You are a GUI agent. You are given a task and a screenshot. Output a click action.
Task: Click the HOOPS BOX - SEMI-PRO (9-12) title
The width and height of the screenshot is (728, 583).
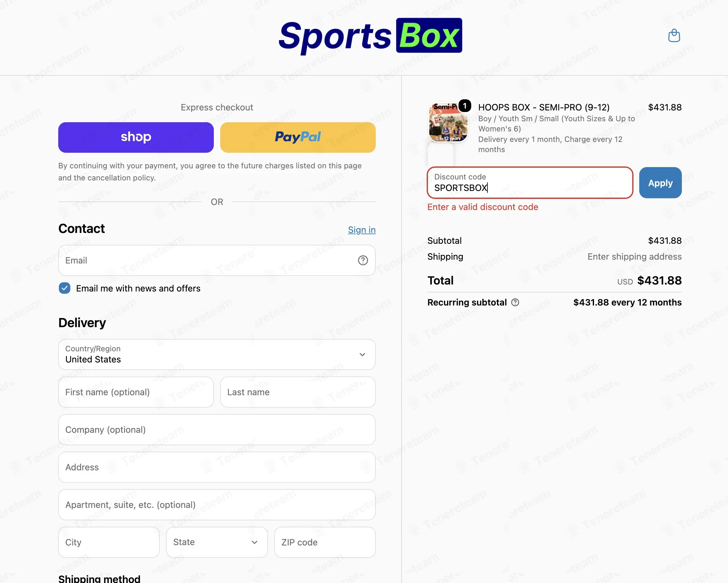pos(544,108)
